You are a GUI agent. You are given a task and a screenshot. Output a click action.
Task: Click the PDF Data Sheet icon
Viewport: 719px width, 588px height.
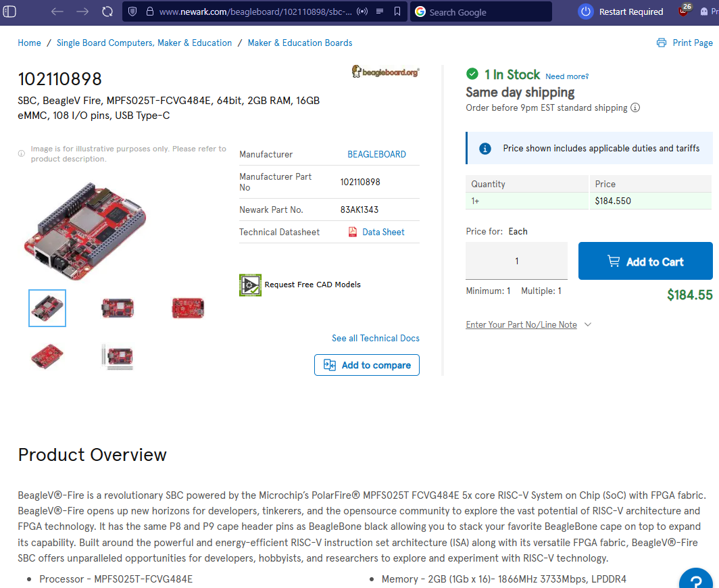point(353,232)
